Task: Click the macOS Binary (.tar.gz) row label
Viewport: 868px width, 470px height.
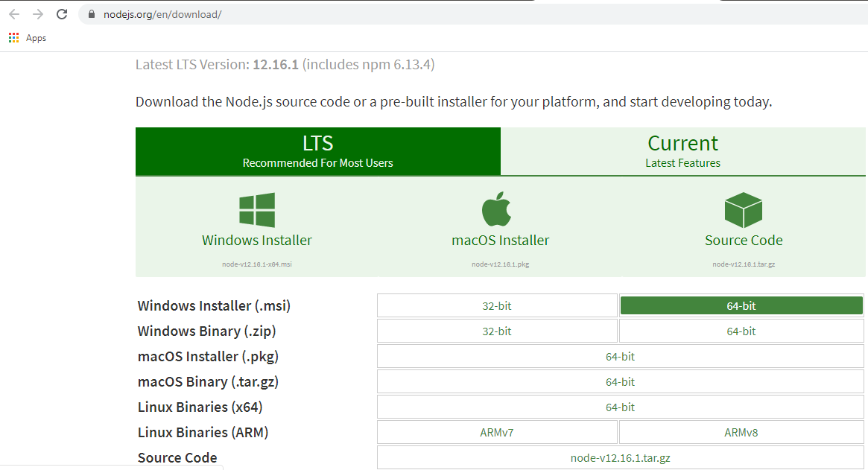Action: click(208, 382)
